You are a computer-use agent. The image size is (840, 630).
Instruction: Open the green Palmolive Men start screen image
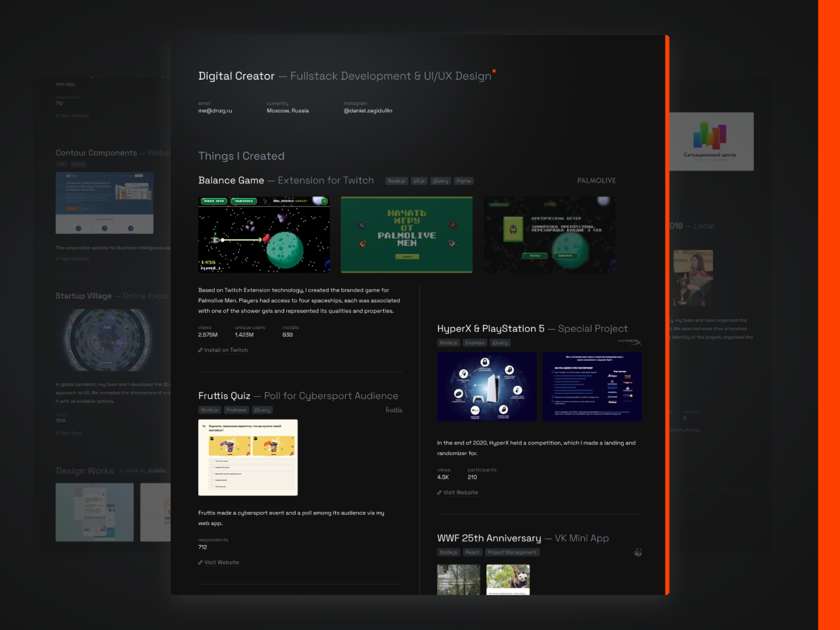pyautogui.click(x=406, y=235)
